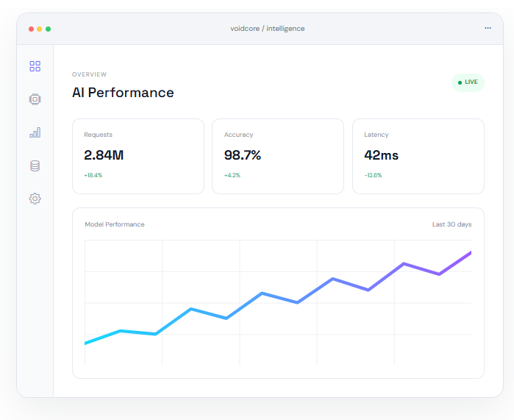Select the Latency 42ms card

418,156
